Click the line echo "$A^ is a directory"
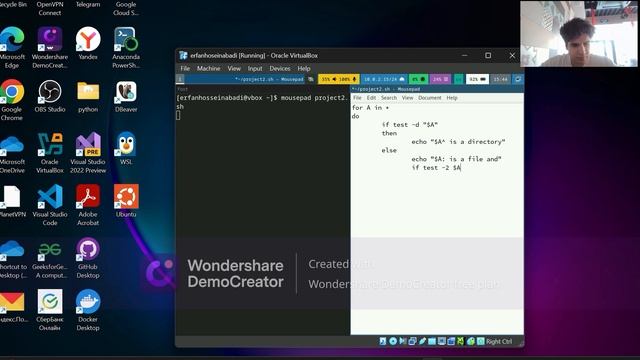 pyautogui.click(x=458, y=142)
